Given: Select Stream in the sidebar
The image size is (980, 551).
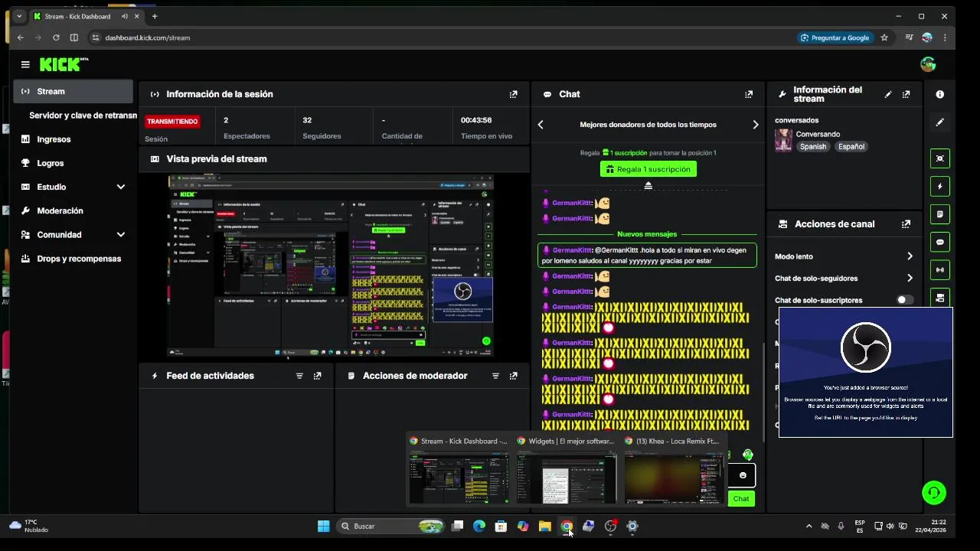Looking at the screenshot, I should coord(73,91).
